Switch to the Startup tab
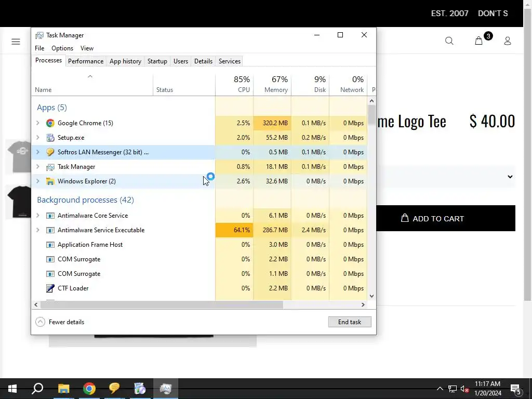Screen dimensions: 532x399 pos(157,61)
